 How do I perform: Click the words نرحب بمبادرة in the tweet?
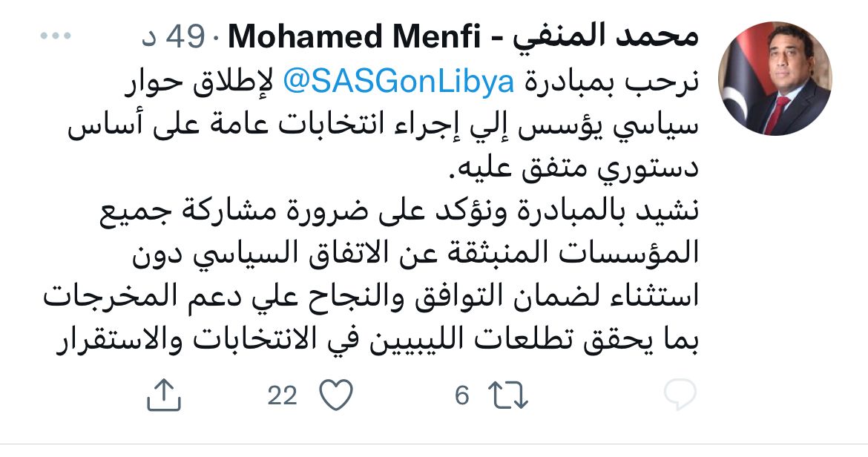click(x=608, y=82)
